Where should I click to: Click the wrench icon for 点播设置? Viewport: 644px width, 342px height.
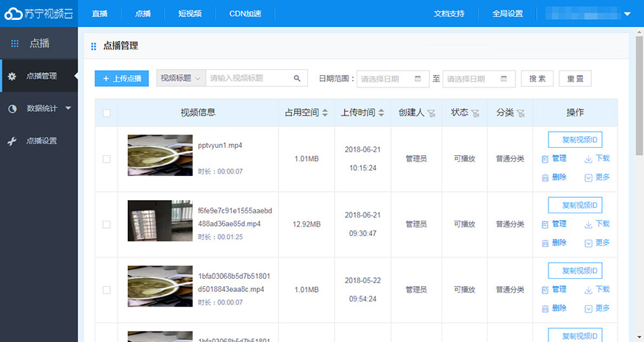[x=12, y=141]
